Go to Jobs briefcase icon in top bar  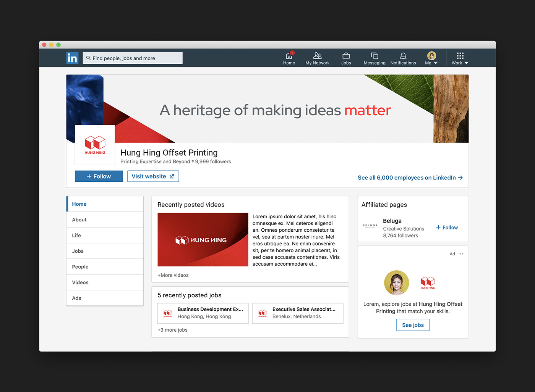tap(346, 58)
